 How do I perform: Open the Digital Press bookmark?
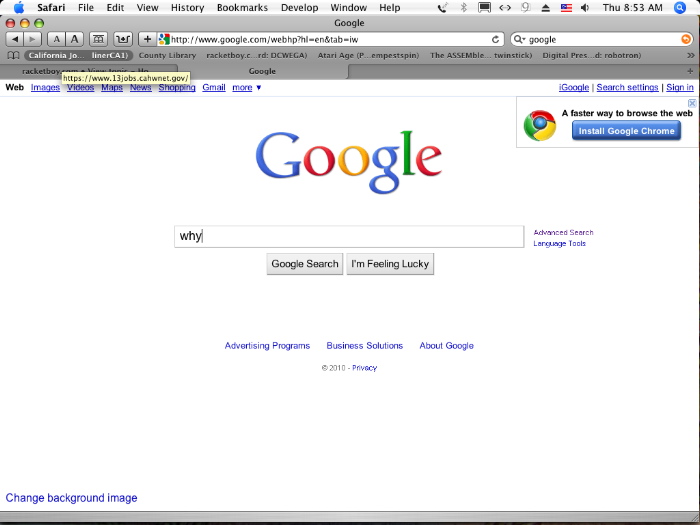click(592, 55)
